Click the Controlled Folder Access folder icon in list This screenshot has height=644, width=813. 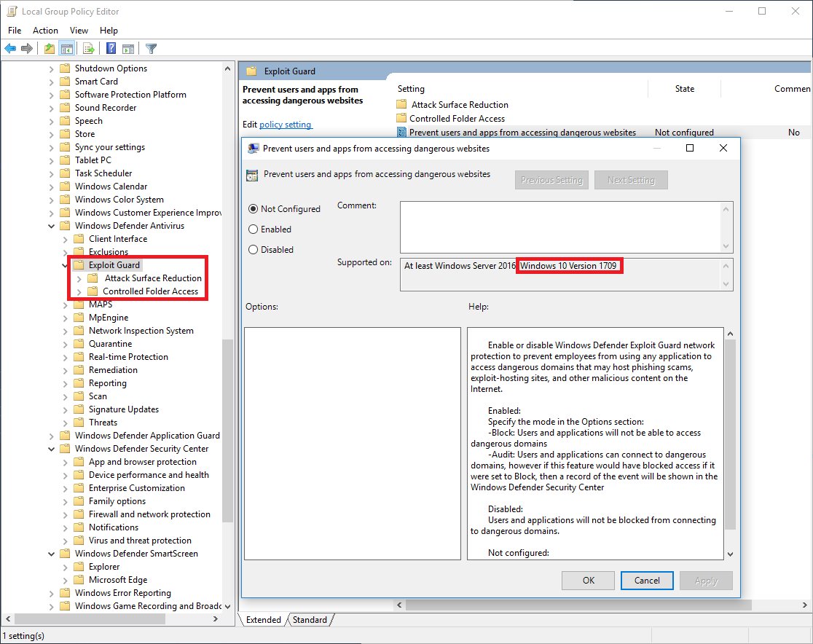click(x=401, y=118)
